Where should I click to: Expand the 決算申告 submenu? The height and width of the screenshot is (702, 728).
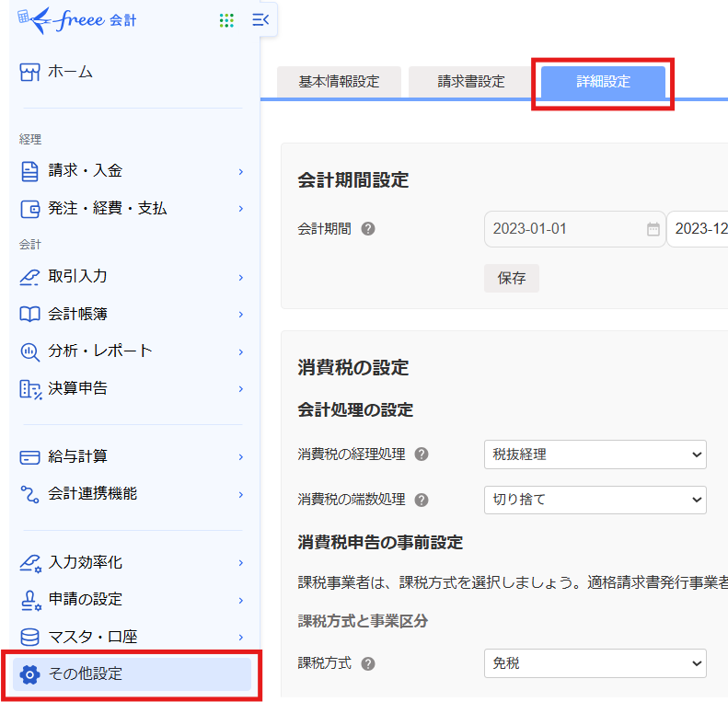[240, 389]
